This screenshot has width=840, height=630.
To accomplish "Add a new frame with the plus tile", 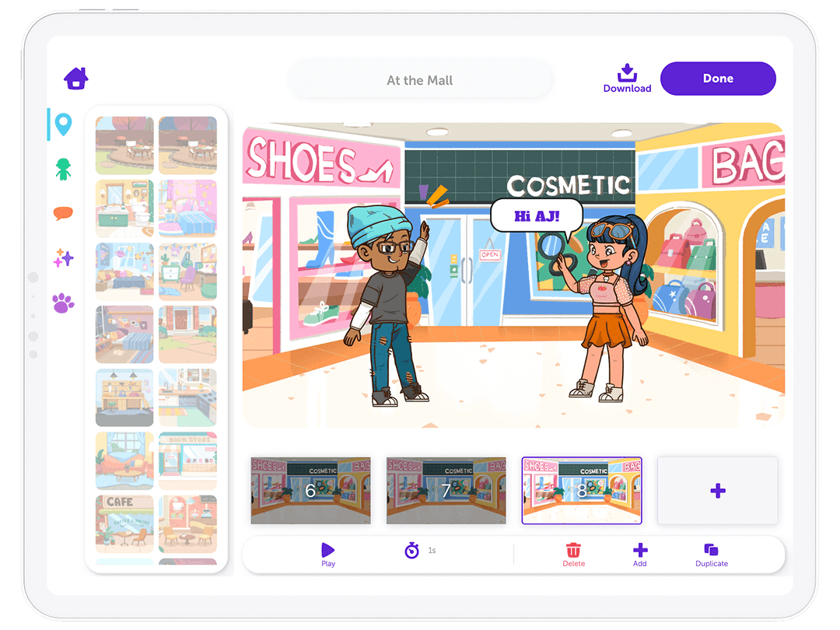I will 717,490.
